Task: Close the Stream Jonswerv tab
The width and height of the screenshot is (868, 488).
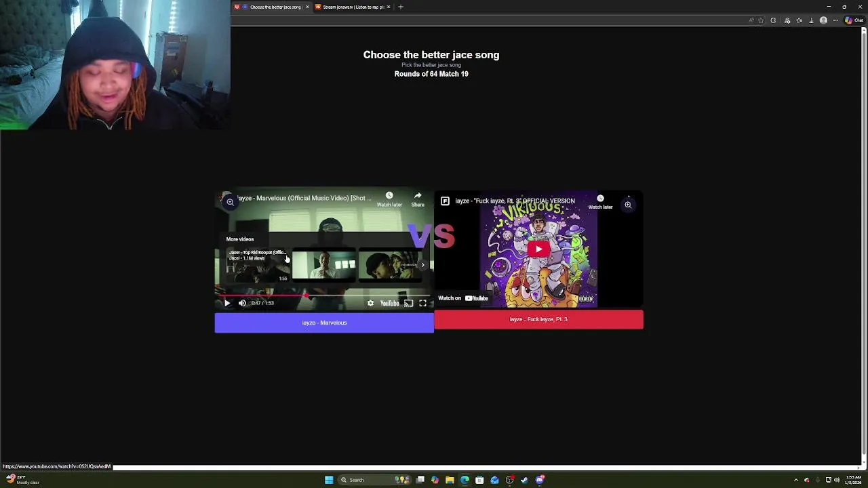Action: [389, 7]
